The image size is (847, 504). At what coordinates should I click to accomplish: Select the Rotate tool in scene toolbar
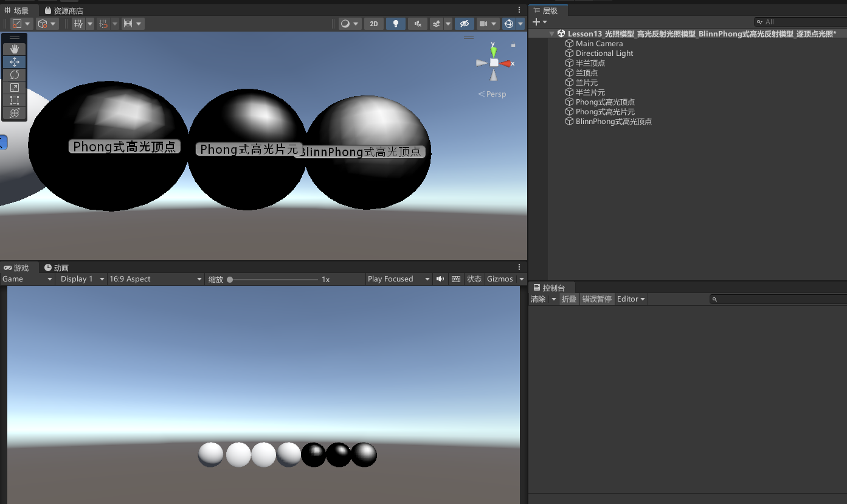[x=15, y=75]
